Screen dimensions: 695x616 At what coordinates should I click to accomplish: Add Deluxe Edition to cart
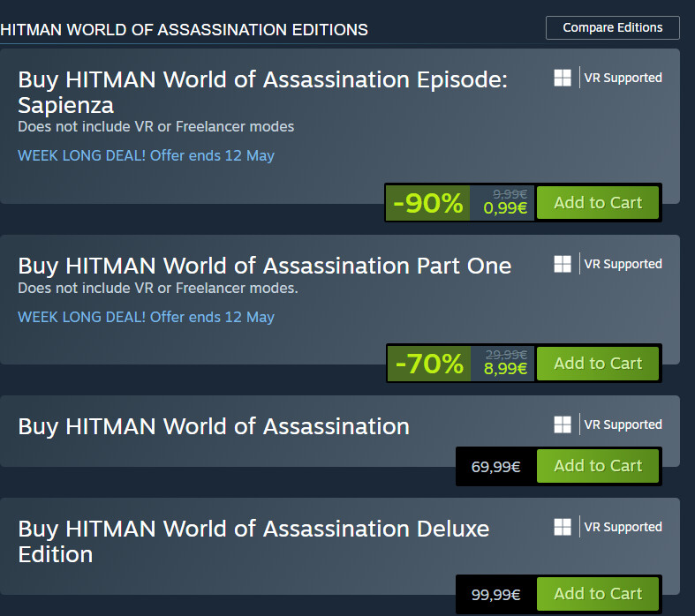(x=598, y=594)
